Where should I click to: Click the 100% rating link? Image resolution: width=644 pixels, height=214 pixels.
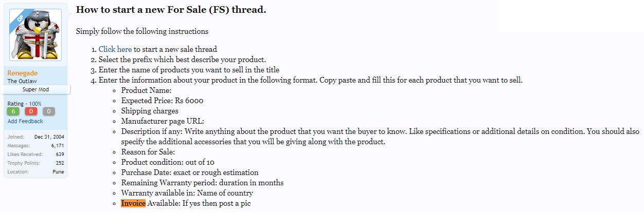tap(35, 104)
